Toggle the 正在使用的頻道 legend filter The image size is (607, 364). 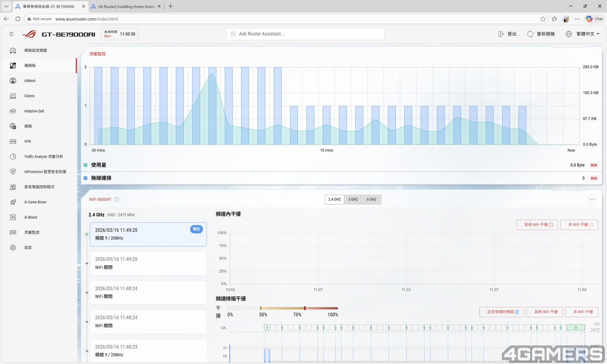502,312
